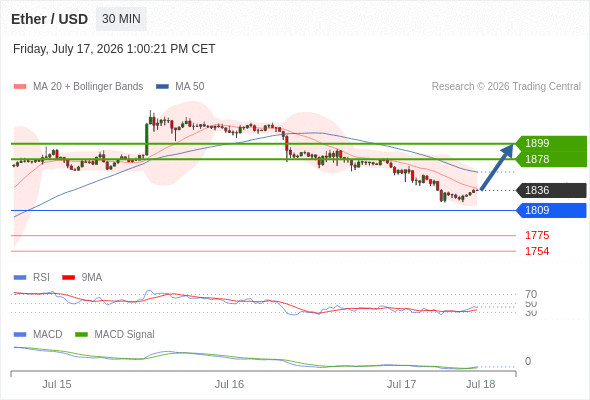Click the 30 MIN timeframe badge

pos(121,19)
